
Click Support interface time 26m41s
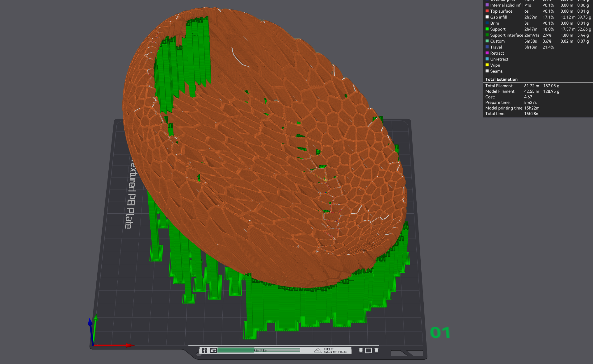point(532,35)
